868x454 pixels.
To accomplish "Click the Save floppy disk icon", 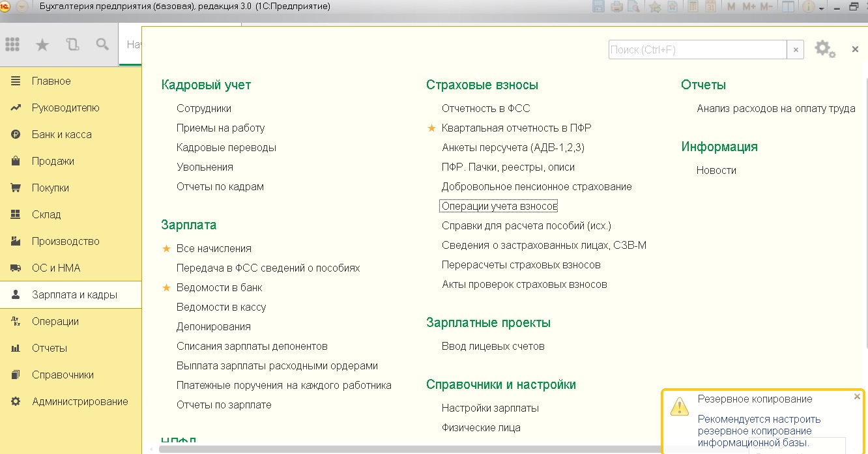I will (x=598, y=7).
